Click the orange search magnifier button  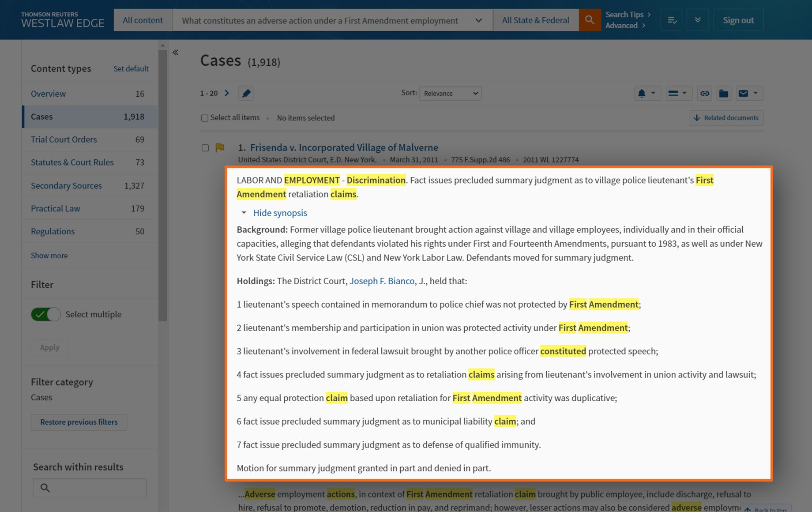[590, 20]
